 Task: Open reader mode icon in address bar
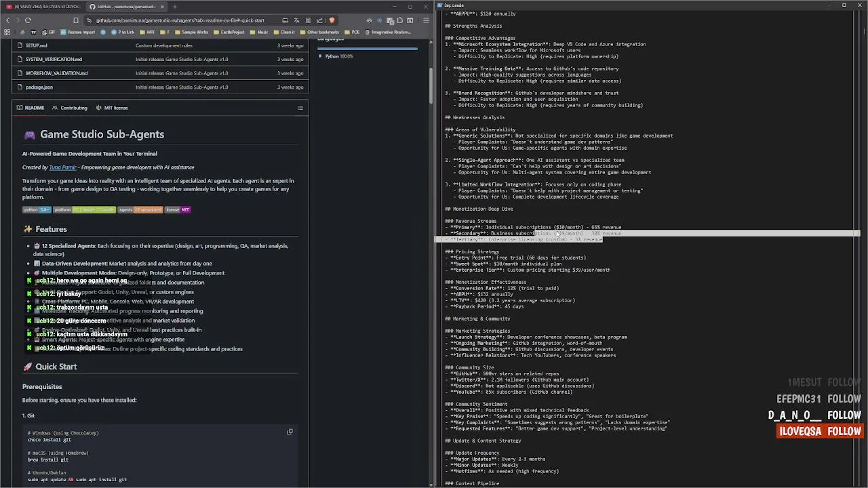click(308, 20)
